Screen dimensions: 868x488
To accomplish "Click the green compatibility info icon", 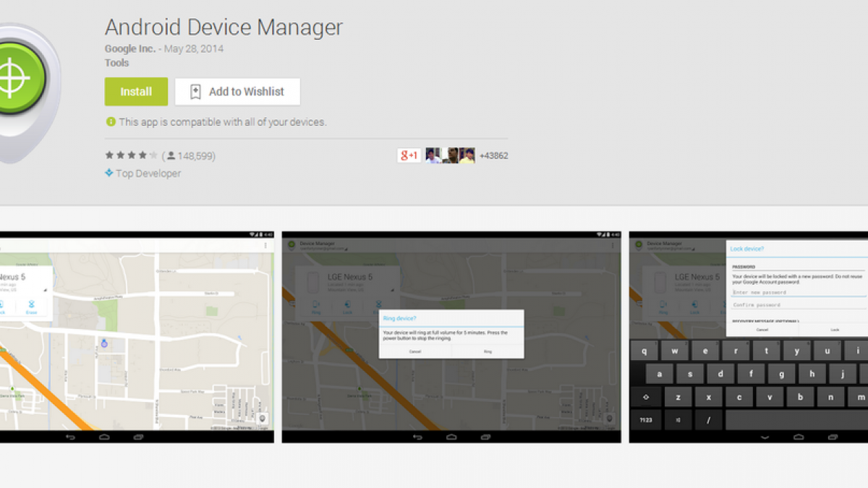I will [x=111, y=122].
